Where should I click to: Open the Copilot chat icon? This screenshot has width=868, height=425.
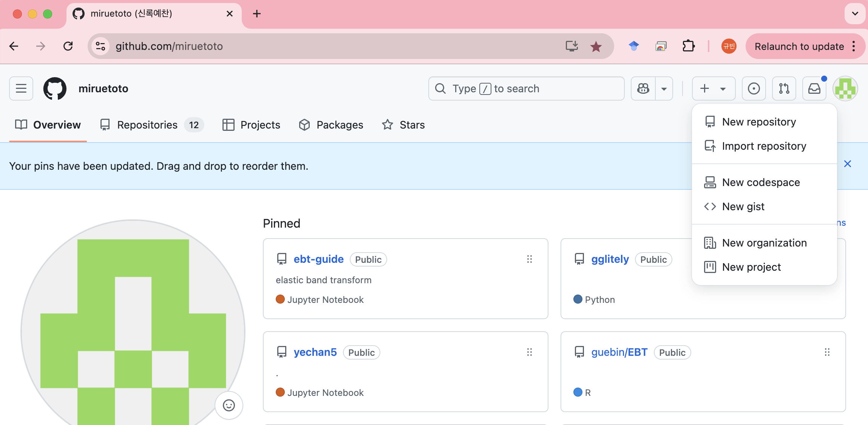(x=643, y=88)
